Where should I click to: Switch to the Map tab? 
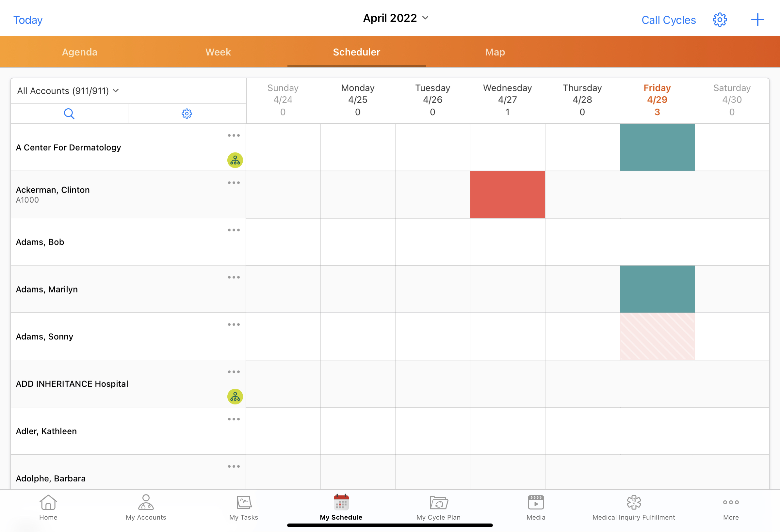[495, 52]
